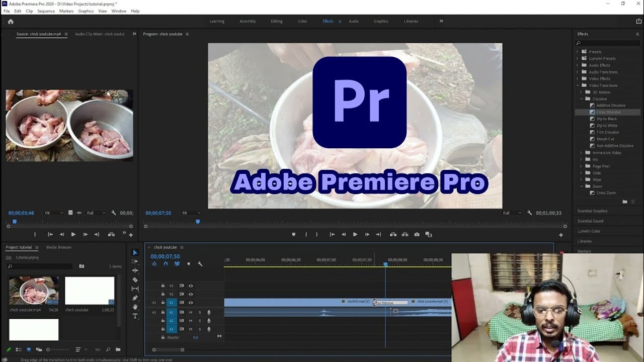Select the Razor tool

[x=135, y=280]
